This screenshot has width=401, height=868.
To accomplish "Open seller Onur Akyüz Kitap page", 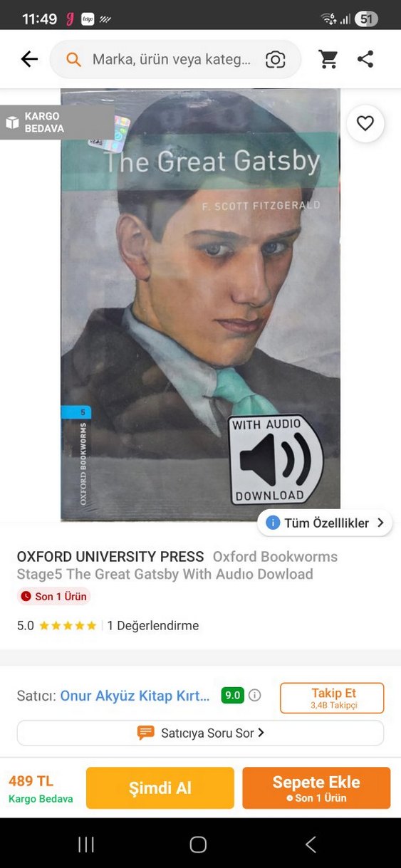I will [x=135, y=696].
